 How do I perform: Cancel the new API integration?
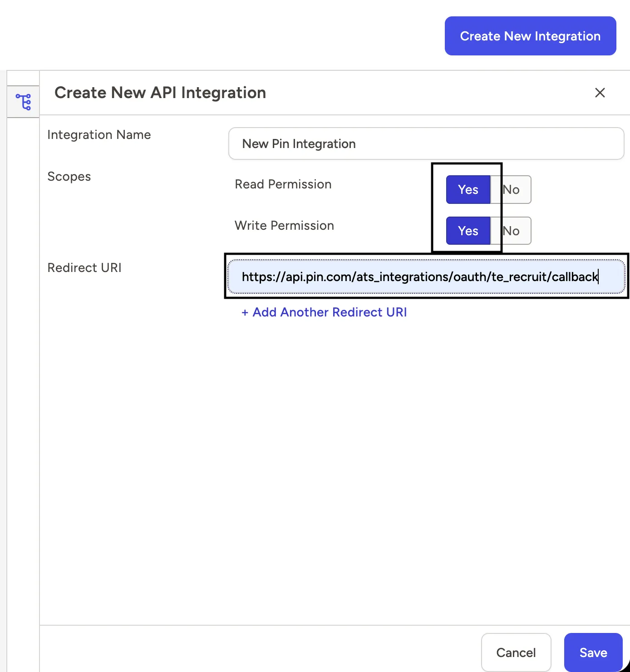point(516,652)
